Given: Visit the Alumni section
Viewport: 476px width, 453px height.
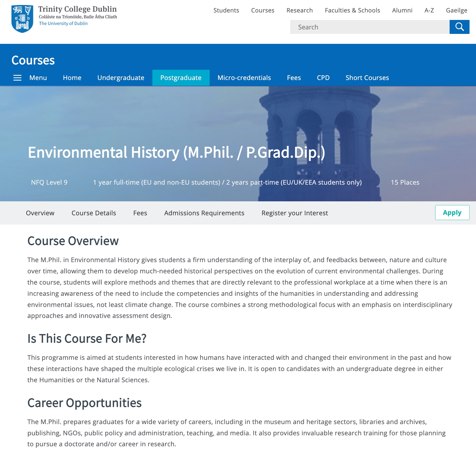Looking at the screenshot, I should click(x=402, y=10).
